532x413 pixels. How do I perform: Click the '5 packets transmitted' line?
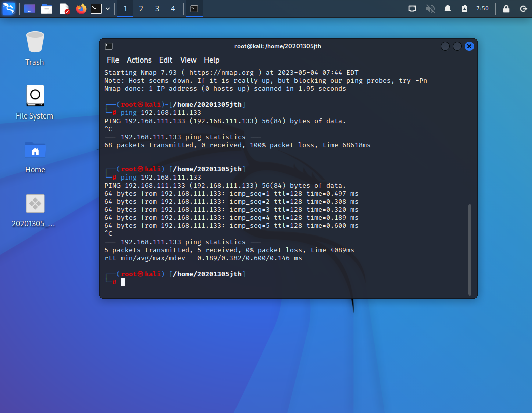point(229,250)
